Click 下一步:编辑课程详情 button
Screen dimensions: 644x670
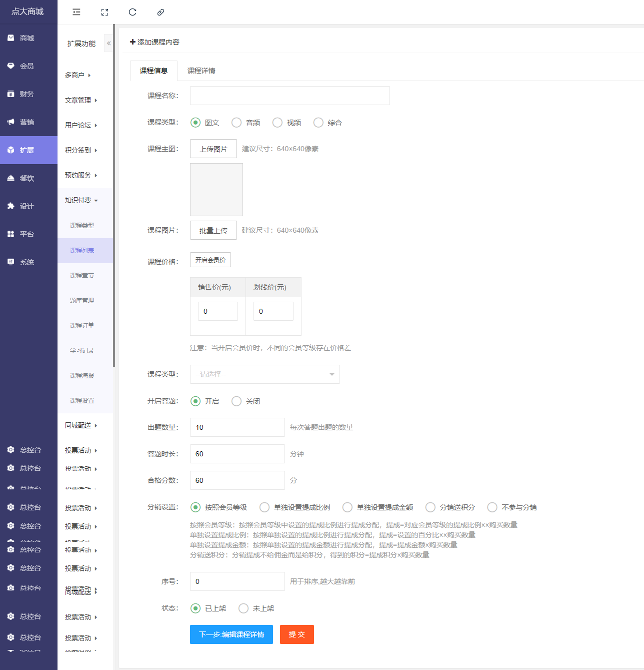pos(231,634)
